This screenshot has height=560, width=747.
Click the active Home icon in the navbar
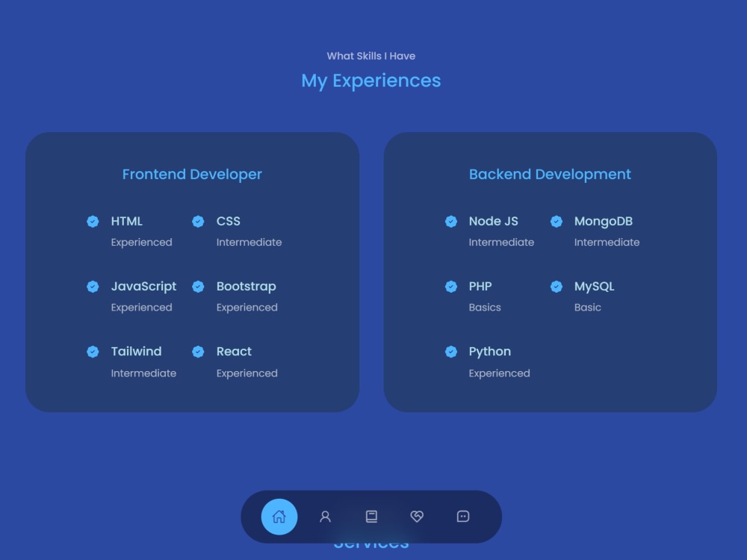[279, 516]
